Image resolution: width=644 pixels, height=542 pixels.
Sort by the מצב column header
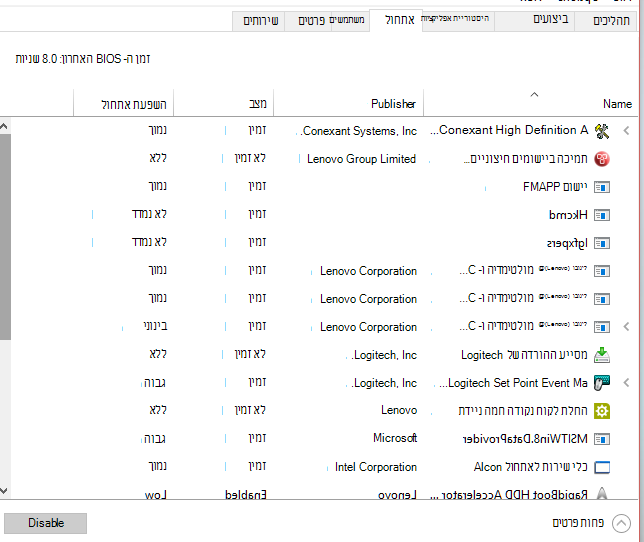click(x=258, y=104)
